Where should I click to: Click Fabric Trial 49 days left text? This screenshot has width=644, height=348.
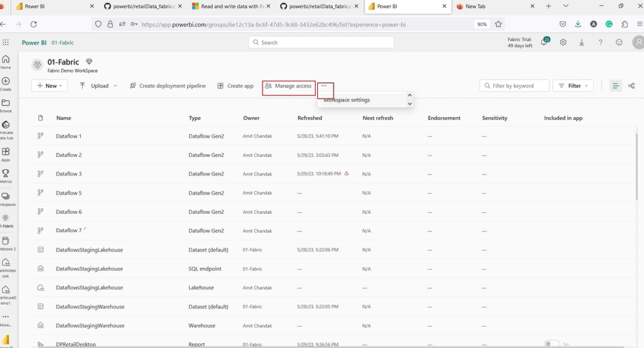click(x=519, y=42)
